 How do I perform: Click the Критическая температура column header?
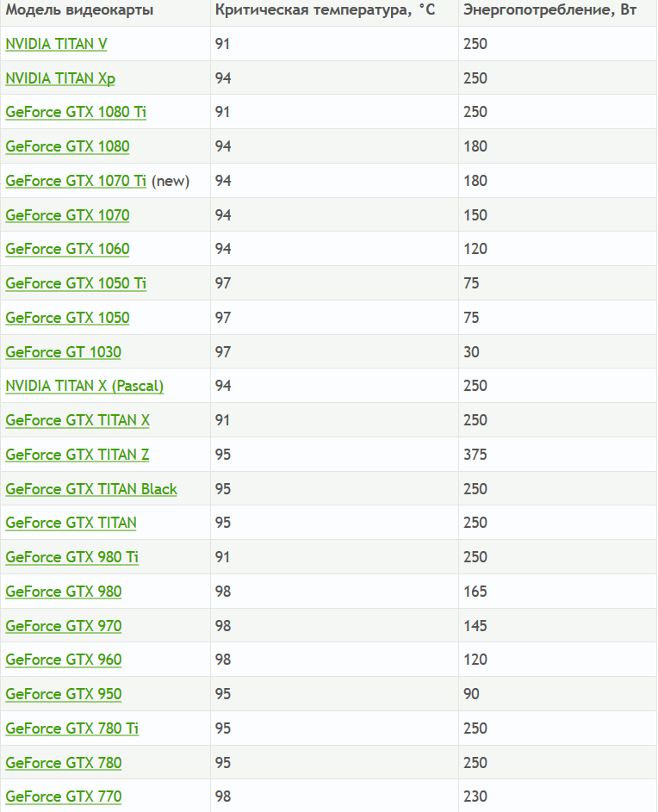coord(325,10)
